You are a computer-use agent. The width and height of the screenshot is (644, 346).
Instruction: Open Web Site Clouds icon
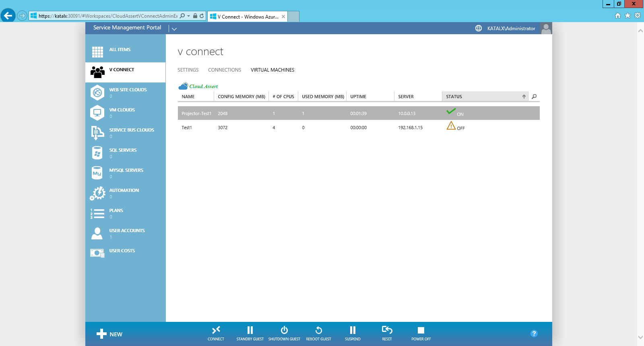[97, 92]
